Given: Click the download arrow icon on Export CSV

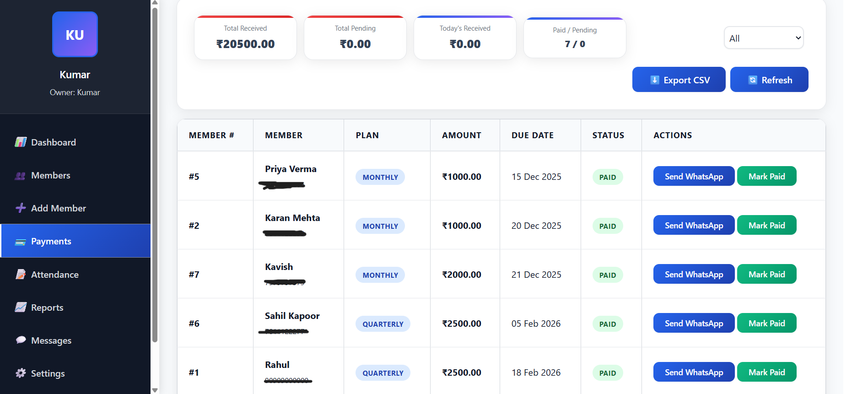Looking at the screenshot, I should pyautogui.click(x=655, y=80).
